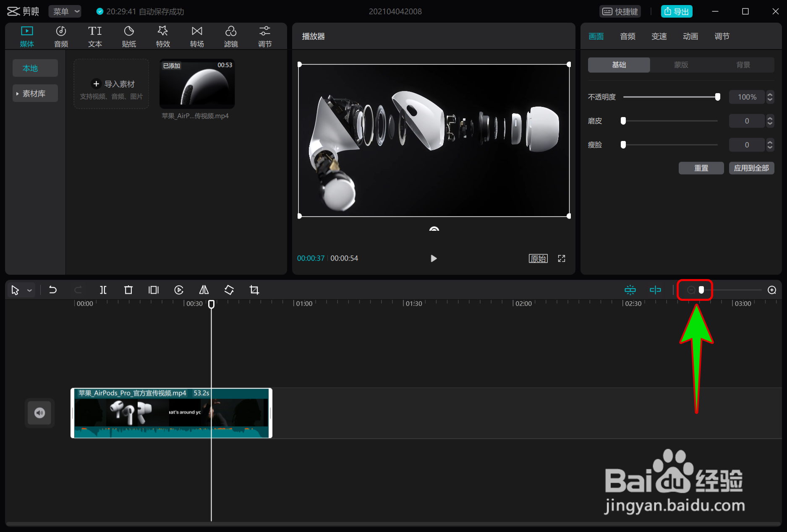The image size is (787, 532).
Task: Switch to the 调节 properties tab
Action: pos(722,37)
